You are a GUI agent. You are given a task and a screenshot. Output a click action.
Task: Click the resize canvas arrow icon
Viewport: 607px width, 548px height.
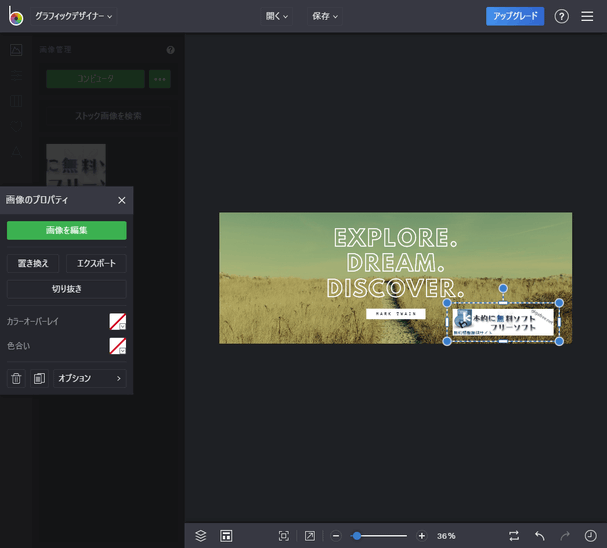tap(310, 536)
